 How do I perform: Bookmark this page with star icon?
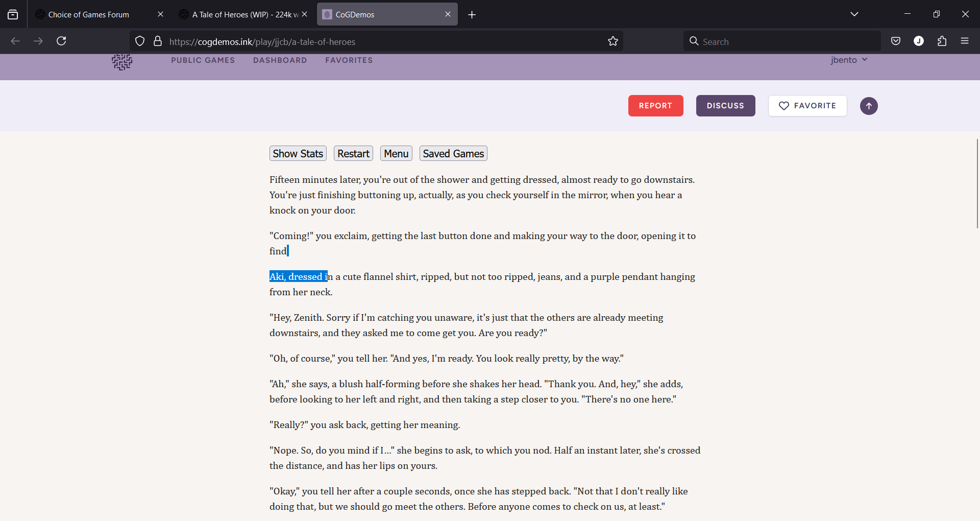coord(613,41)
